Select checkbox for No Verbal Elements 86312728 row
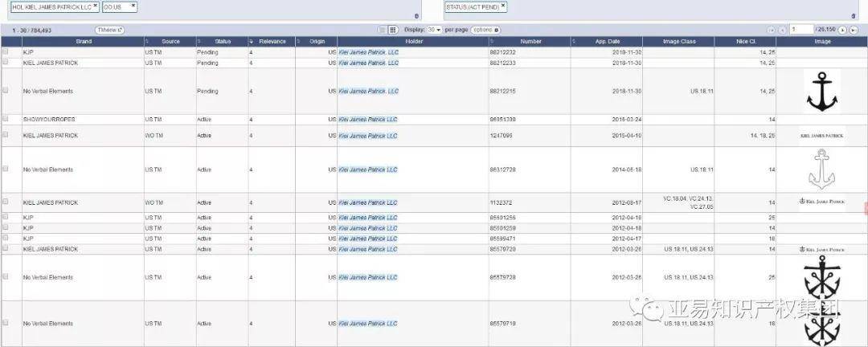 6,169
